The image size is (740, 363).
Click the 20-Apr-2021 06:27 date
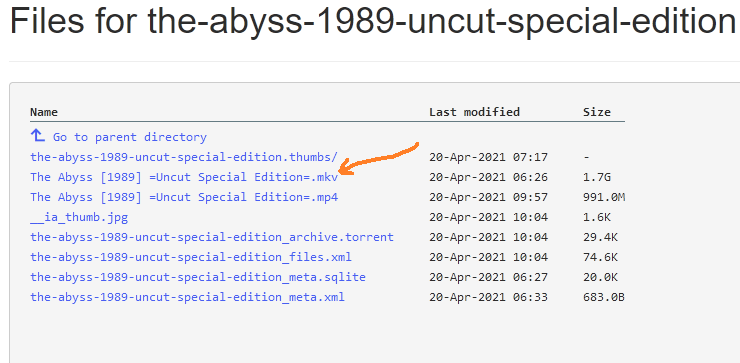point(488,278)
